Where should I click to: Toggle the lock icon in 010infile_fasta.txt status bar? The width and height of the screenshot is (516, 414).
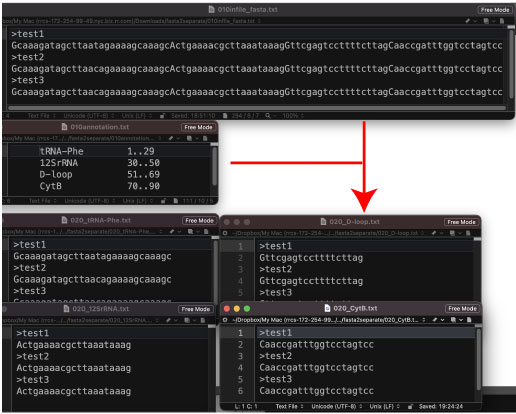(162, 116)
